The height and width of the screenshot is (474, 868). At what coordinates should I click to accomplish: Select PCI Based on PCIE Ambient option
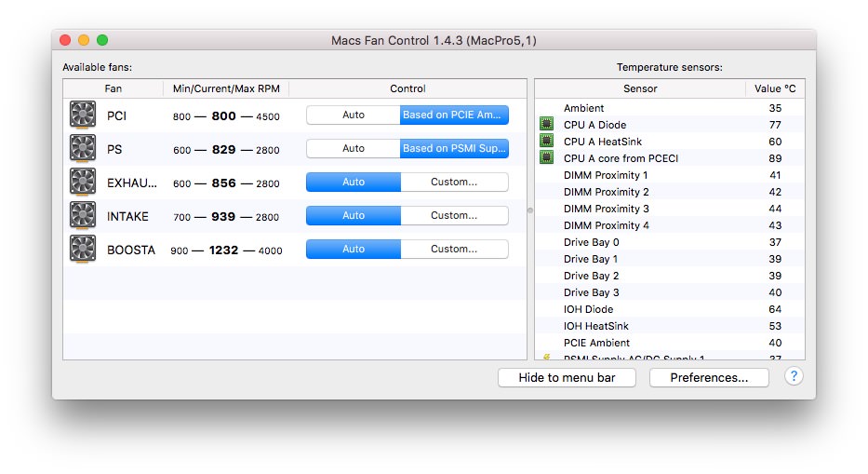454,115
